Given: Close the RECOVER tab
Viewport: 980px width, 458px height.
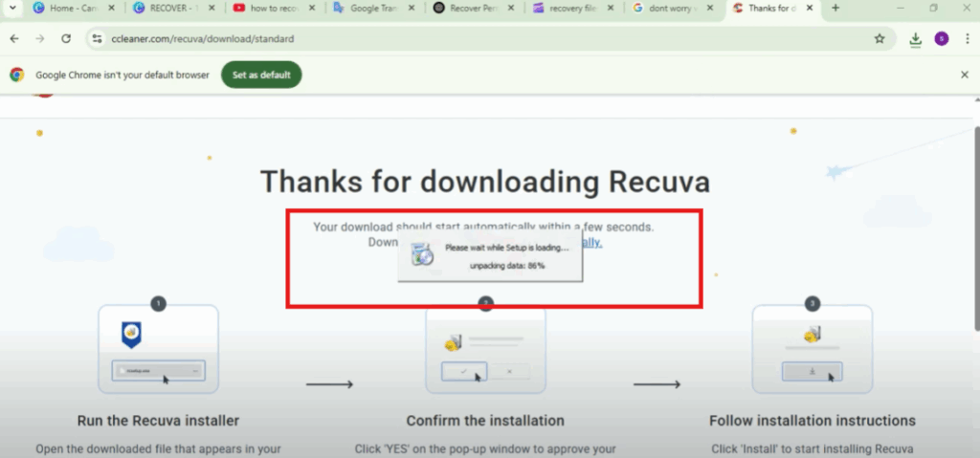Looking at the screenshot, I should (x=212, y=9).
